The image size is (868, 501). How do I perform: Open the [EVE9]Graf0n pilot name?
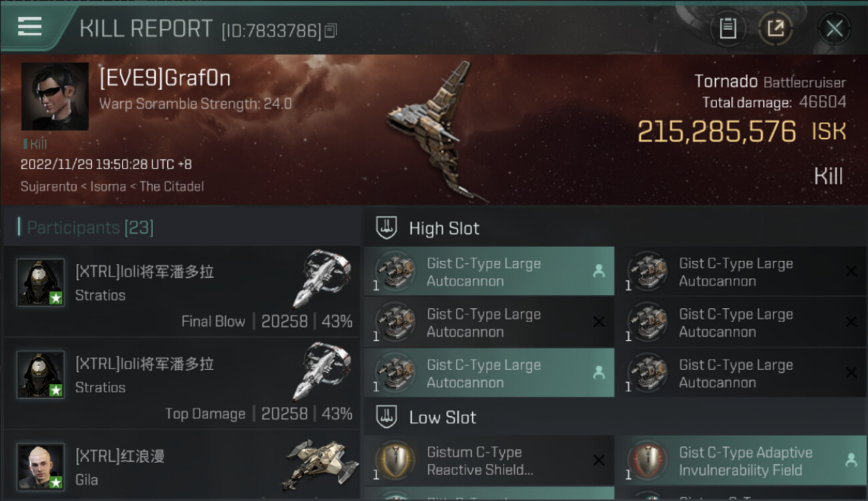click(x=165, y=79)
